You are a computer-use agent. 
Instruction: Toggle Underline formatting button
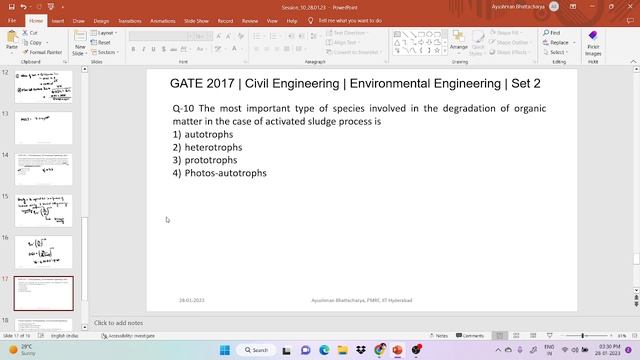point(153,49)
